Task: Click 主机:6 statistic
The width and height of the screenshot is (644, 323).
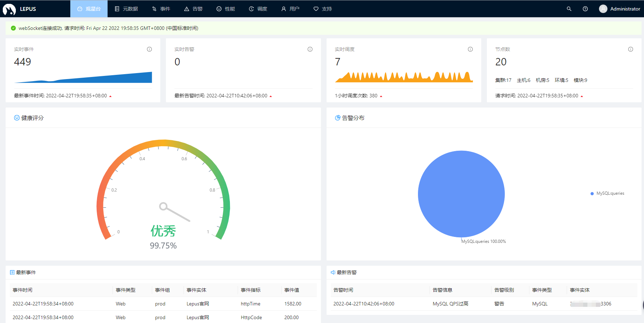Action: click(523, 80)
